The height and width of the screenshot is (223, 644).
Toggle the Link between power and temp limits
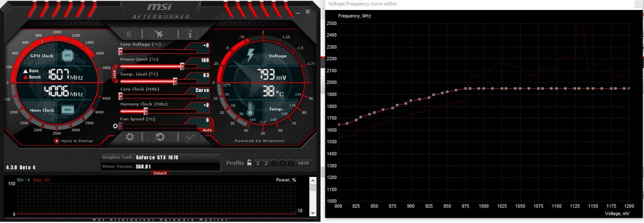click(x=115, y=74)
